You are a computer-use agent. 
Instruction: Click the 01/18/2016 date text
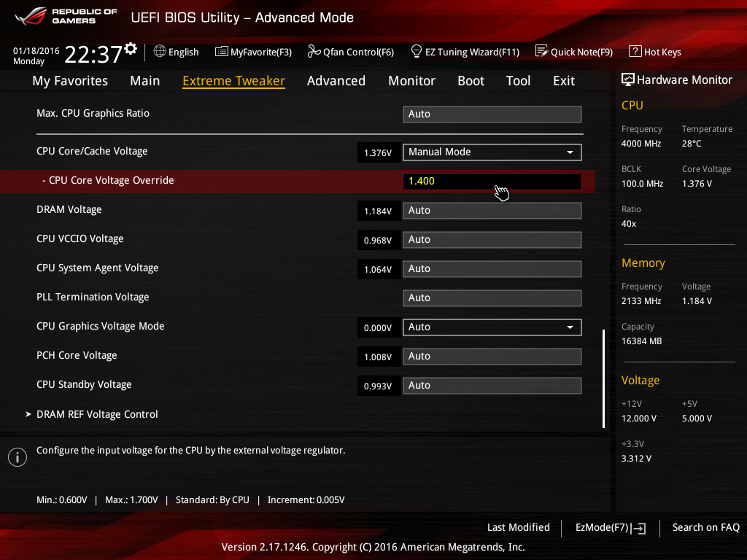[x=36, y=50]
